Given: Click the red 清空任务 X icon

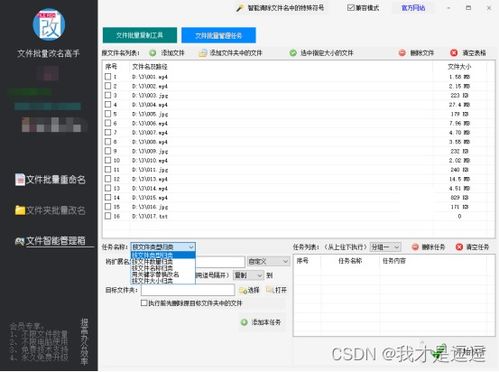Looking at the screenshot, I should 459,247.
